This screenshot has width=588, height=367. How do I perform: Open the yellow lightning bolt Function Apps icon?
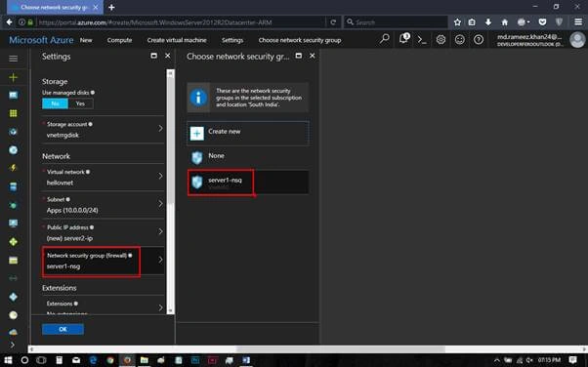click(13, 168)
